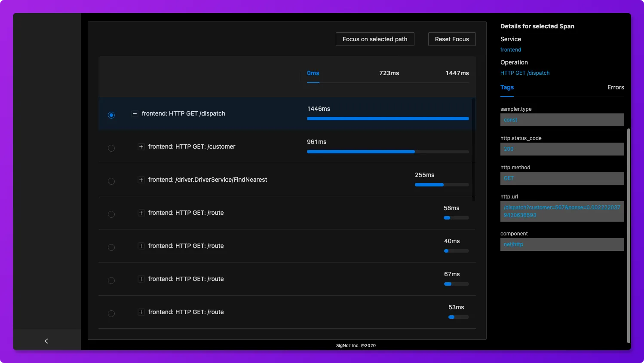Click the 961ms span duration bar
The width and height of the screenshot is (644, 363).
(361, 152)
